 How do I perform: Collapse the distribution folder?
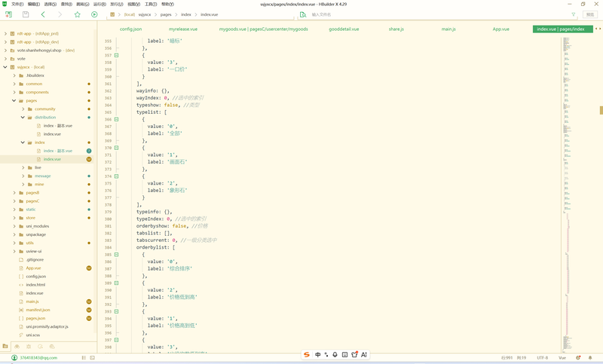tap(23, 118)
